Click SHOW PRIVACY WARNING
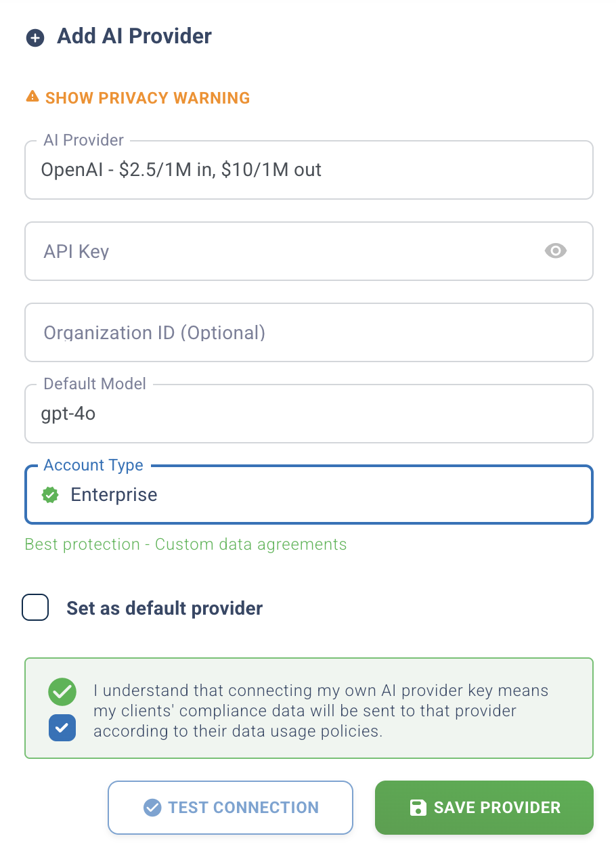 147,97
